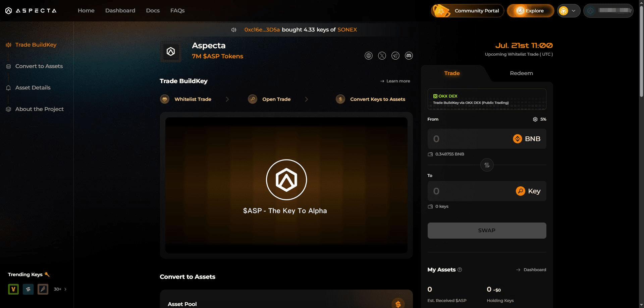The height and width of the screenshot is (308, 644).
Task: Go to Home in top navigation
Action: pyautogui.click(x=86, y=11)
